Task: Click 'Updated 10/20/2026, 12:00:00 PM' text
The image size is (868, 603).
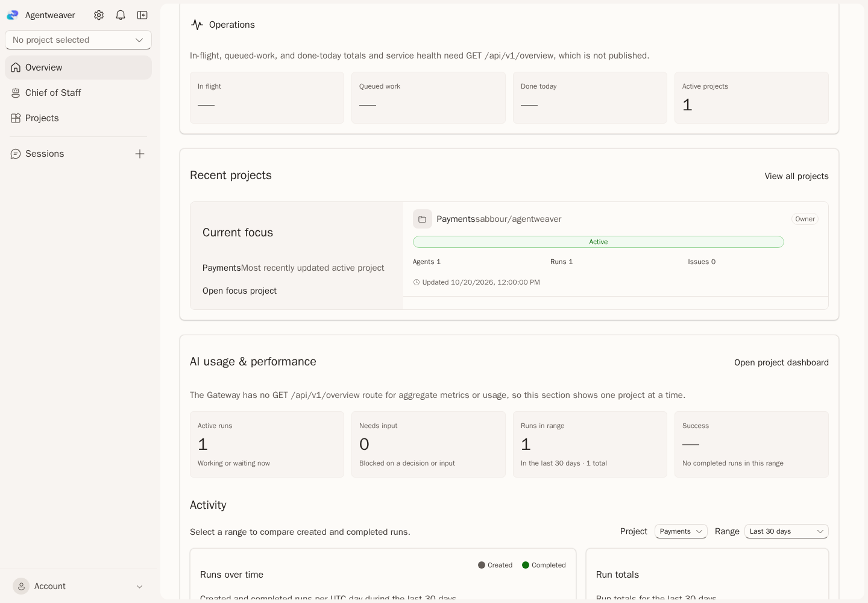Action: (x=481, y=282)
